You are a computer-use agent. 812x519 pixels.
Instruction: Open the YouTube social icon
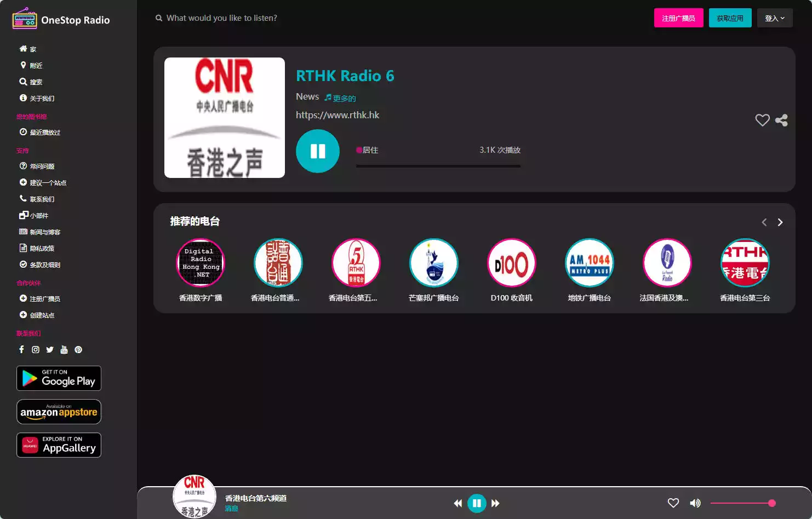pyautogui.click(x=64, y=349)
